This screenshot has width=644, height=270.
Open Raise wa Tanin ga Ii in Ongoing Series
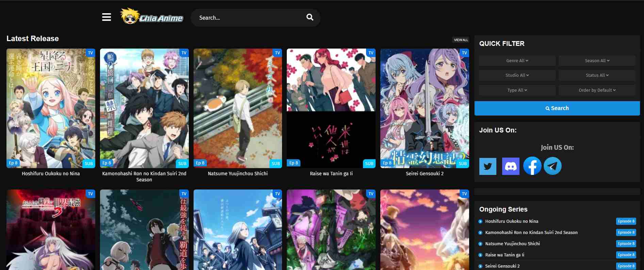tap(505, 255)
